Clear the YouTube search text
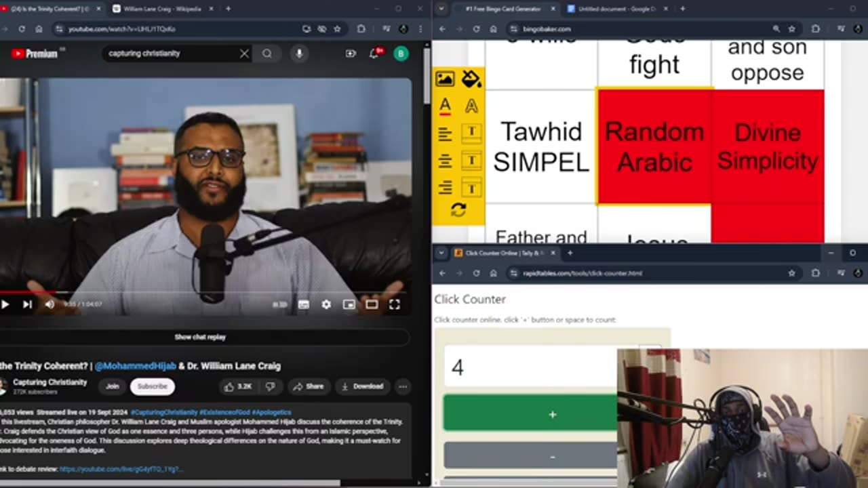 (x=244, y=54)
